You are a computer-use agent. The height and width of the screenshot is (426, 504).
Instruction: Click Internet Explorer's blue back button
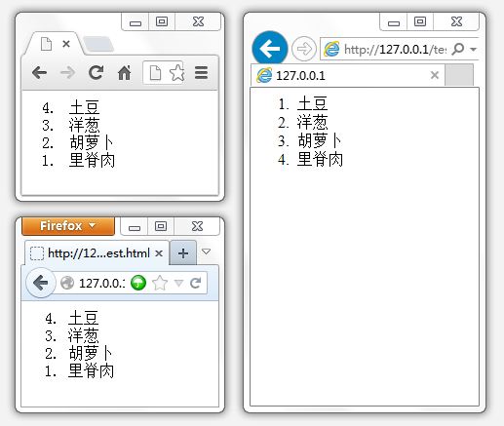point(270,49)
